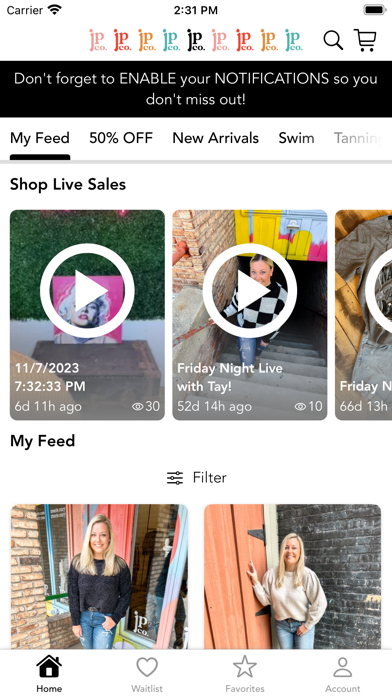Play Friday Night Live with Tay video
The height and width of the screenshot is (696, 392).
click(x=250, y=291)
